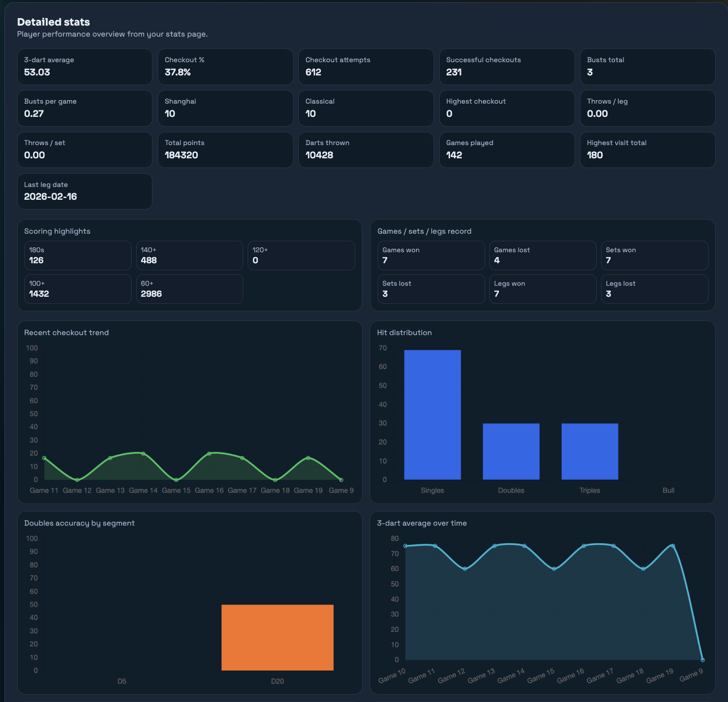Select the Game 14 point on checkout trend
Image resolution: width=728 pixels, height=702 pixels.
(143, 453)
